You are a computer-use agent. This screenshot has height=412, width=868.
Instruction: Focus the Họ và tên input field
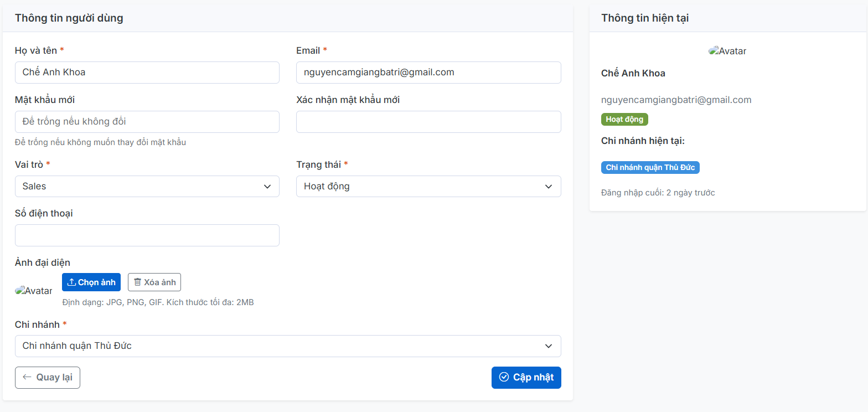coord(147,73)
